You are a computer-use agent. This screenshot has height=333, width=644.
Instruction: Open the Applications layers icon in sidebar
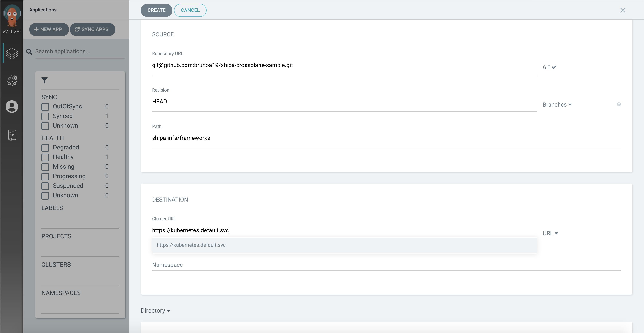pos(12,53)
